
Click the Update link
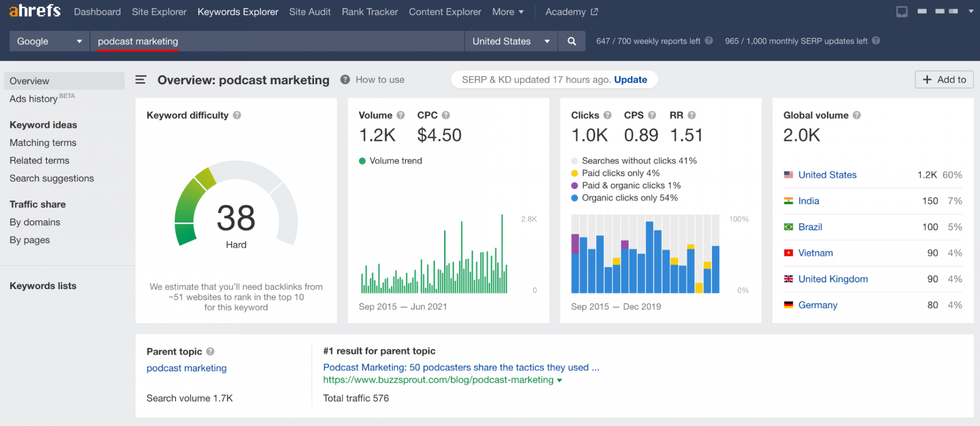click(x=630, y=80)
